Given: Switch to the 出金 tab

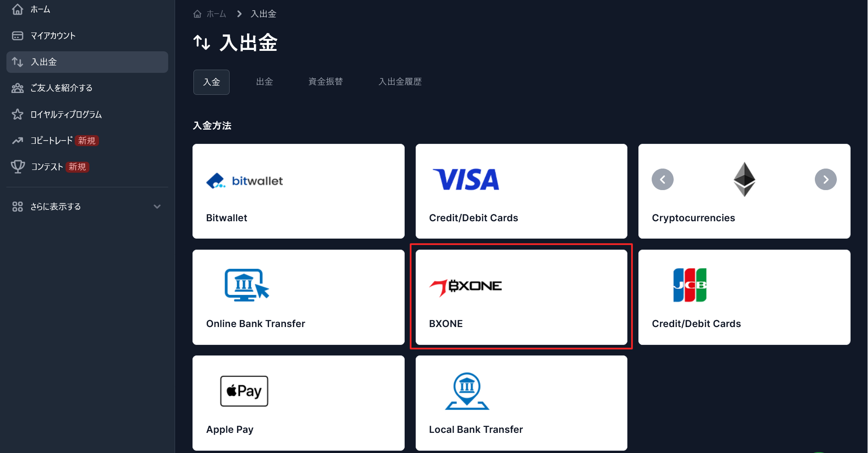Looking at the screenshot, I should (264, 82).
